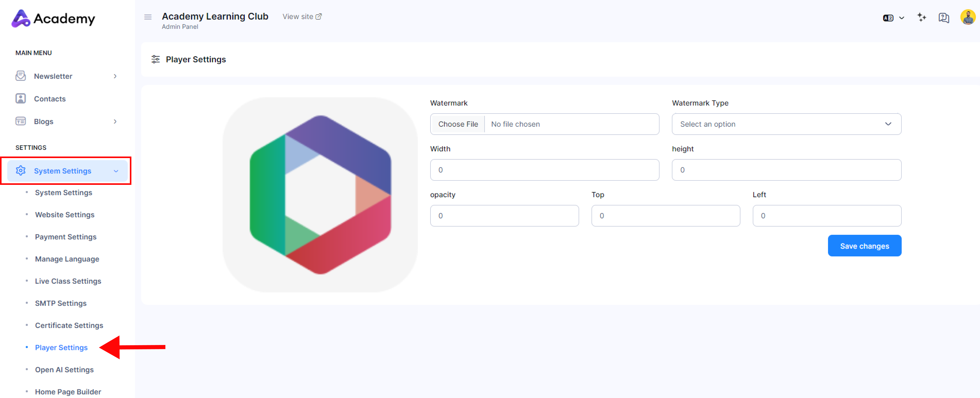Viewport: 980px width, 398px height.
Task: Click the Contacts sidebar icon
Action: [x=21, y=99]
